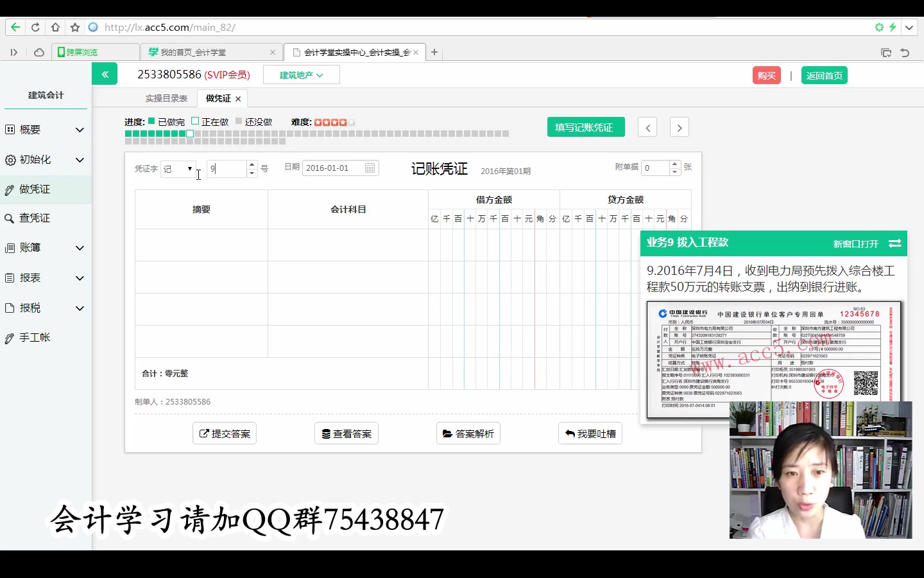Screen dimensions: 924x578
Task: Open the browser lightning speed icon
Action: point(893,27)
